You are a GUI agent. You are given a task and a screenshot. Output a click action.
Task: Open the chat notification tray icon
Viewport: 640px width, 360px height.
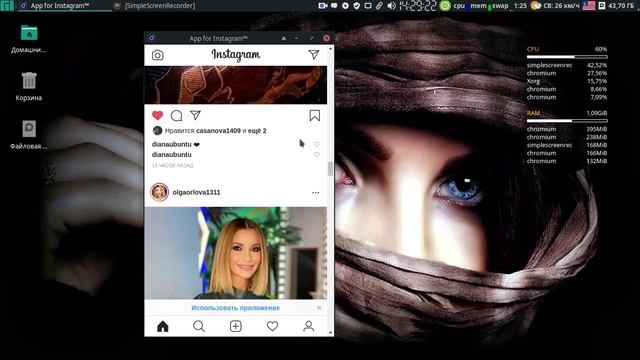click(334, 6)
